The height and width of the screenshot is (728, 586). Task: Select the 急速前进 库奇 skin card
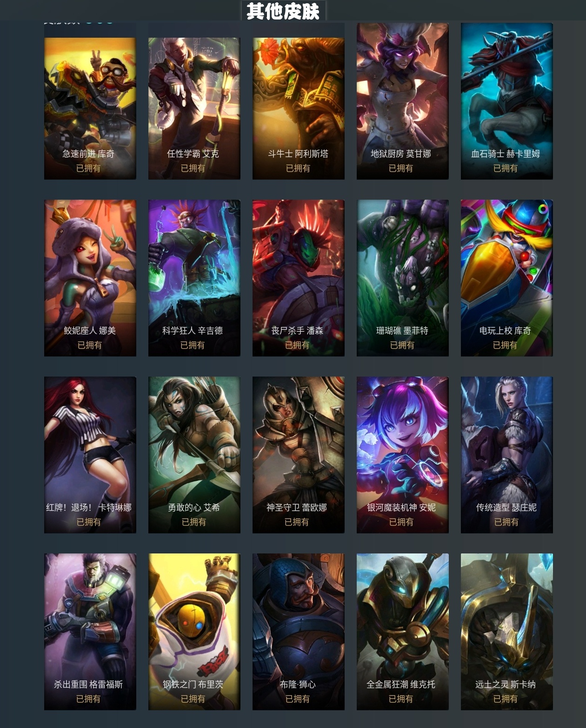[x=90, y=108]
